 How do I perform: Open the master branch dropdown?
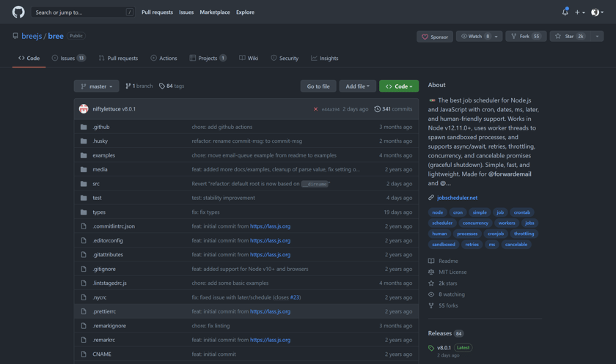[96, 86]
